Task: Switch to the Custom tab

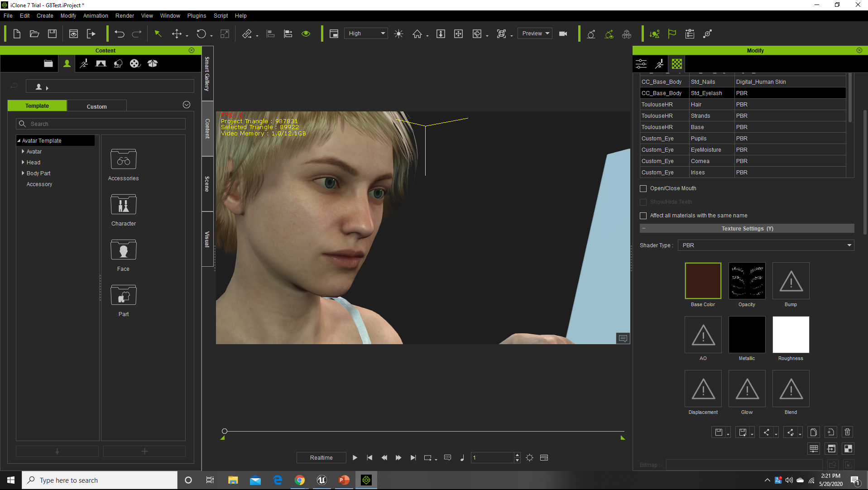Action: point(97,106)
